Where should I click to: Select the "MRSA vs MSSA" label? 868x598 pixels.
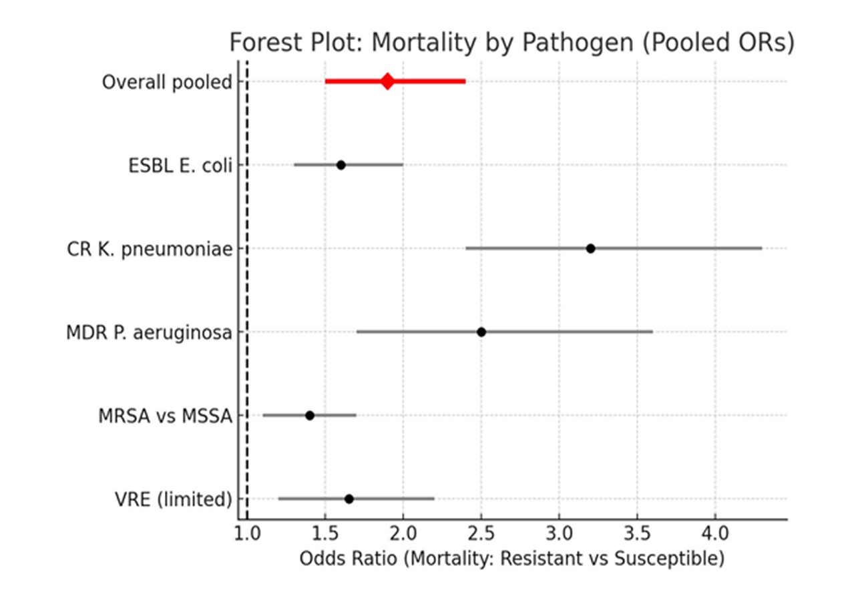pyautogui.click(x=165, y=416)
